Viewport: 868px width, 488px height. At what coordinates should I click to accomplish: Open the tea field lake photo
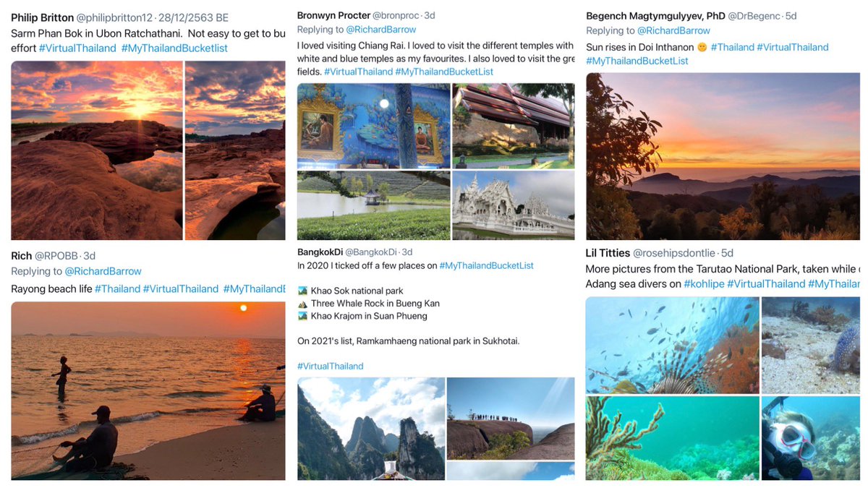374,205
